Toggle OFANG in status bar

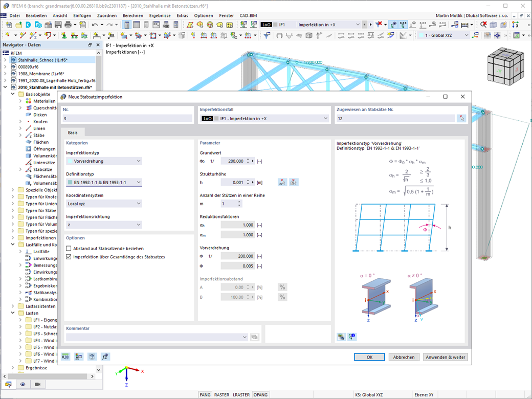(x=260, y=395)
